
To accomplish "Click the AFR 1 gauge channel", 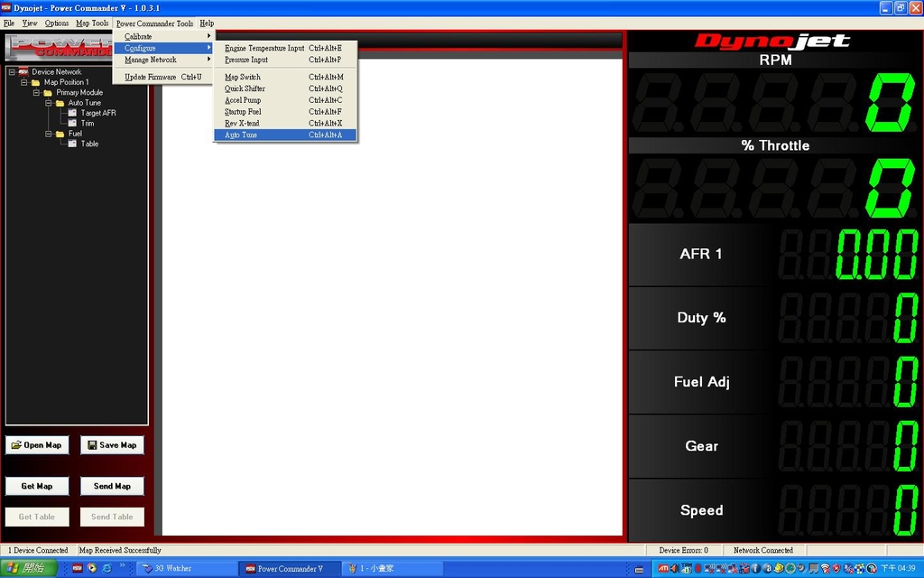I will point(775,254).
